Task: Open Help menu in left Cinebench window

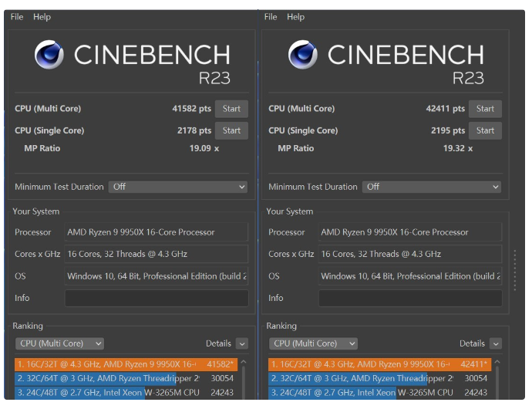Action: 42,17
